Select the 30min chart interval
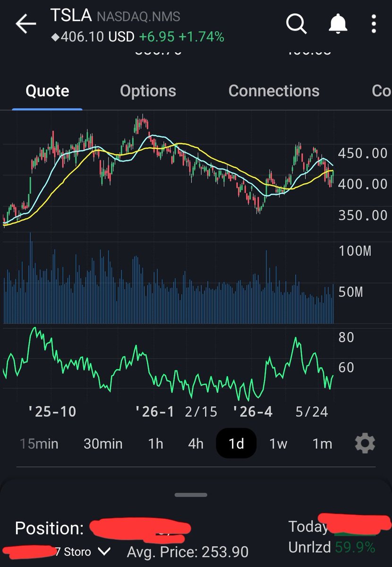392x567 pixels. click(103, 444)
